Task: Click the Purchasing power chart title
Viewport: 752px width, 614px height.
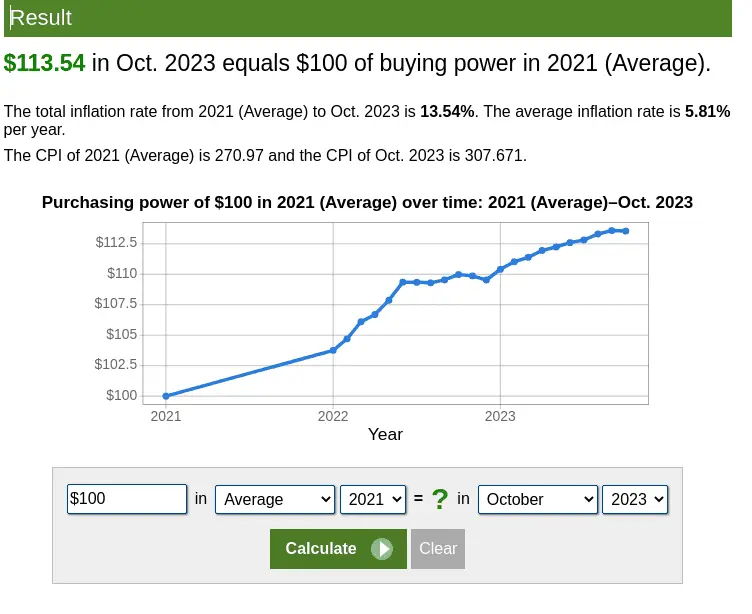Action: point(367,202)
